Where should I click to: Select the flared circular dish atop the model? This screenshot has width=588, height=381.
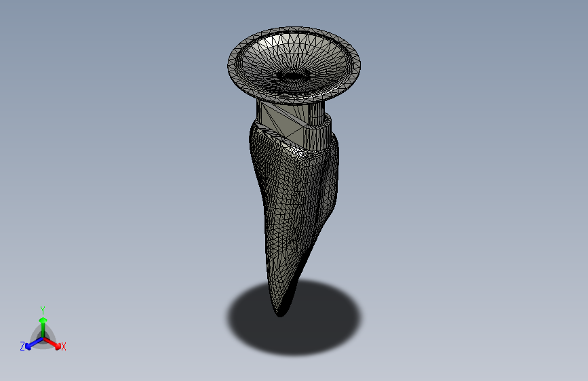point(294,65)
